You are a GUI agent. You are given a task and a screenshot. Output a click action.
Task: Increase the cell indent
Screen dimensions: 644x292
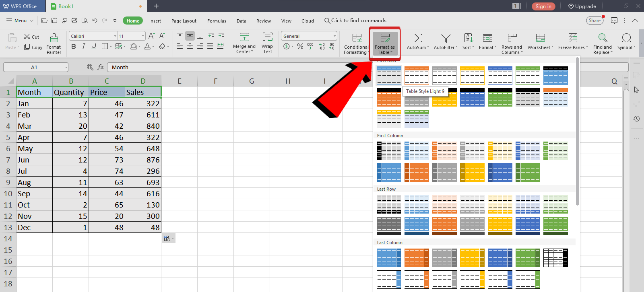coord(221,36)
